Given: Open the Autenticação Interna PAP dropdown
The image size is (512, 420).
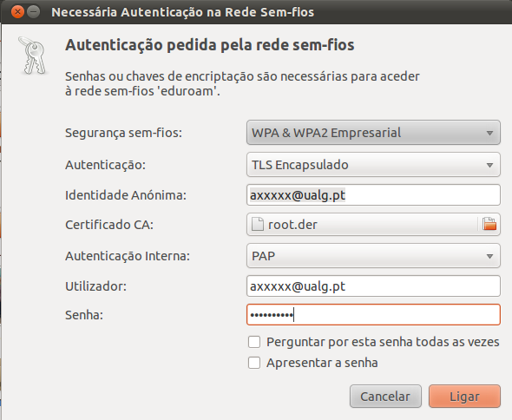Looking at the screenshot, I should (373, 256).
